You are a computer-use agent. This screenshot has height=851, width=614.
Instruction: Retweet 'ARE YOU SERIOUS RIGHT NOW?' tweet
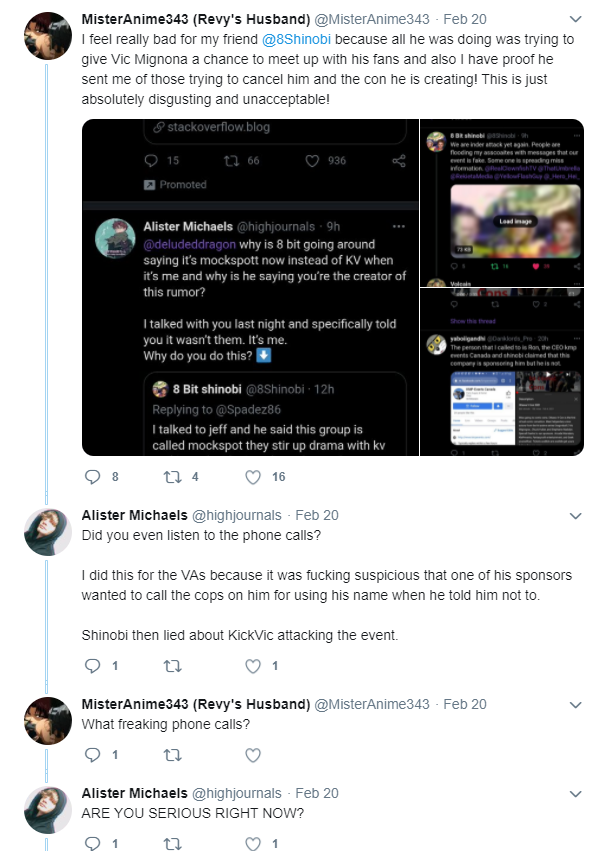click(x=173, y=843)
